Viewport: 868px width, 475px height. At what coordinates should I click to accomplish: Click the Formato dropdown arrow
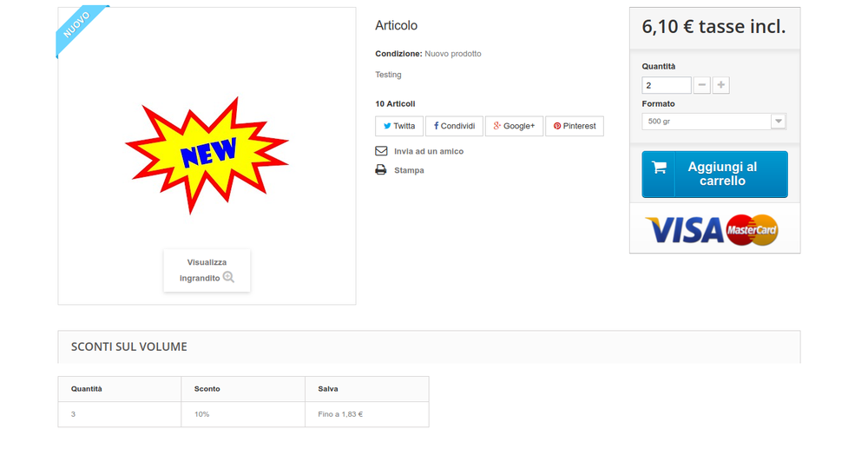pyautogui.click(x=779, y=122)
